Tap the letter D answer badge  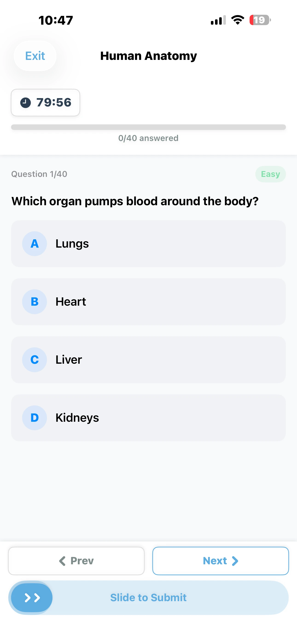tap(35, 418)
